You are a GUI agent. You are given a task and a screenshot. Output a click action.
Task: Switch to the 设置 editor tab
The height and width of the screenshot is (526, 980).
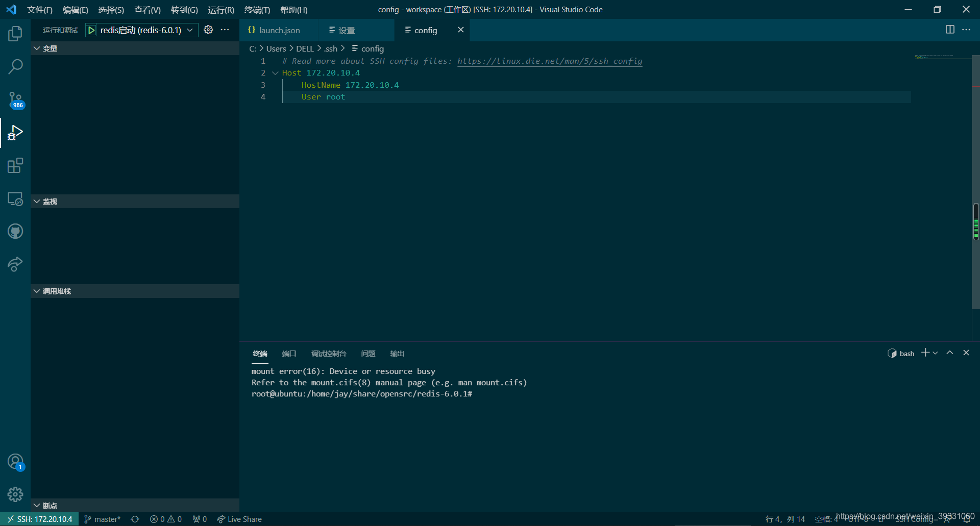[x=356, y=30]
